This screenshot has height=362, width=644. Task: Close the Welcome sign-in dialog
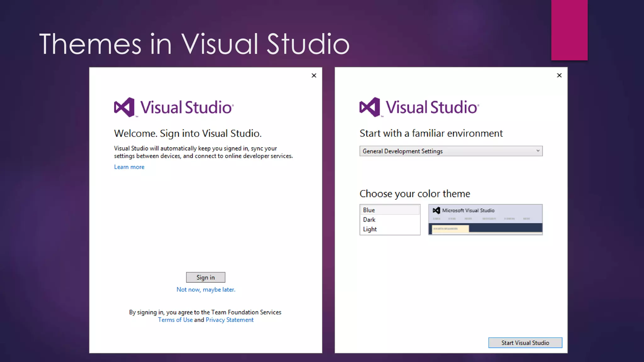pyautogui.click(x=314, y=75)
